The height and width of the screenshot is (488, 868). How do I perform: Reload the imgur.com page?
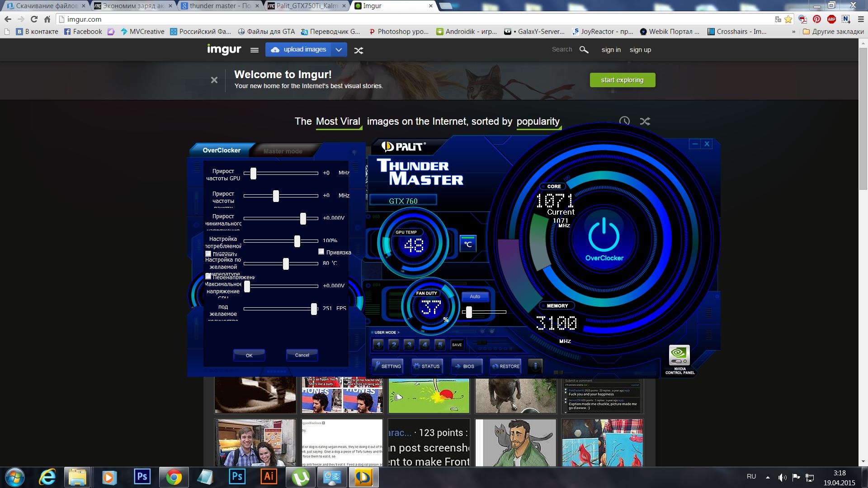tap(34, 19)
